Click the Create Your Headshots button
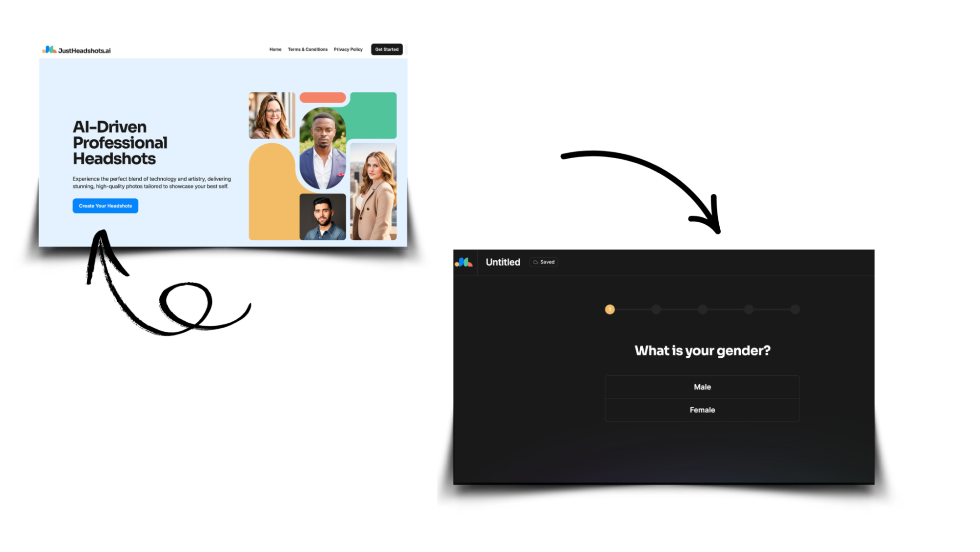 tap(105, 206)
